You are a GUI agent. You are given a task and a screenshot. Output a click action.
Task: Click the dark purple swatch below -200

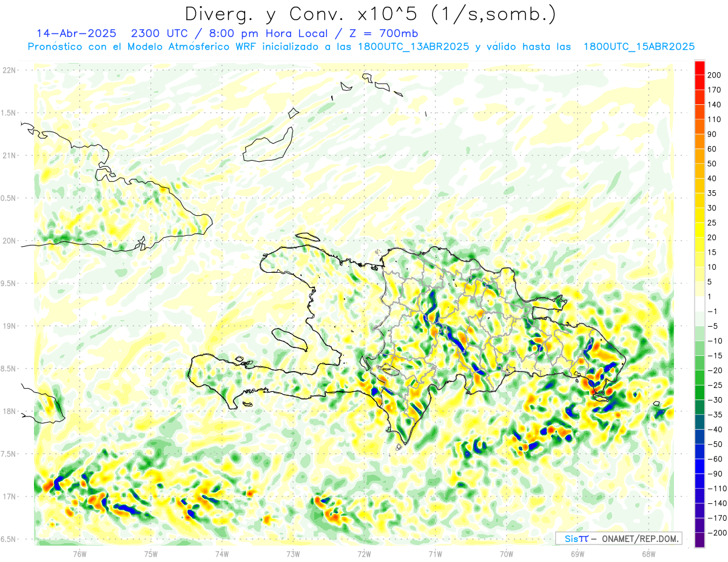[699, 540]
